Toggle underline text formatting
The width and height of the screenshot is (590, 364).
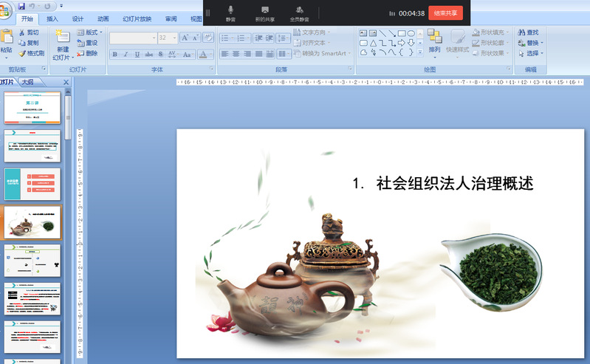tap(137, 54)
